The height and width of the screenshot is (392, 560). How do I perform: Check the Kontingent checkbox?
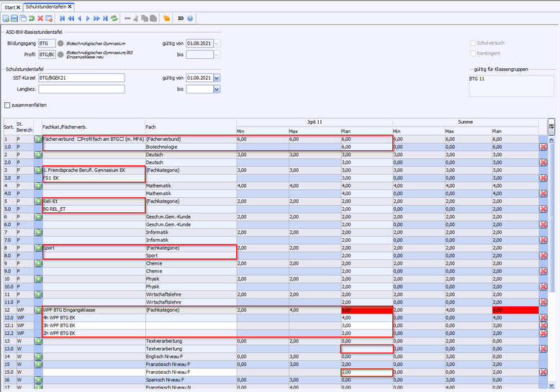(473, 53)
